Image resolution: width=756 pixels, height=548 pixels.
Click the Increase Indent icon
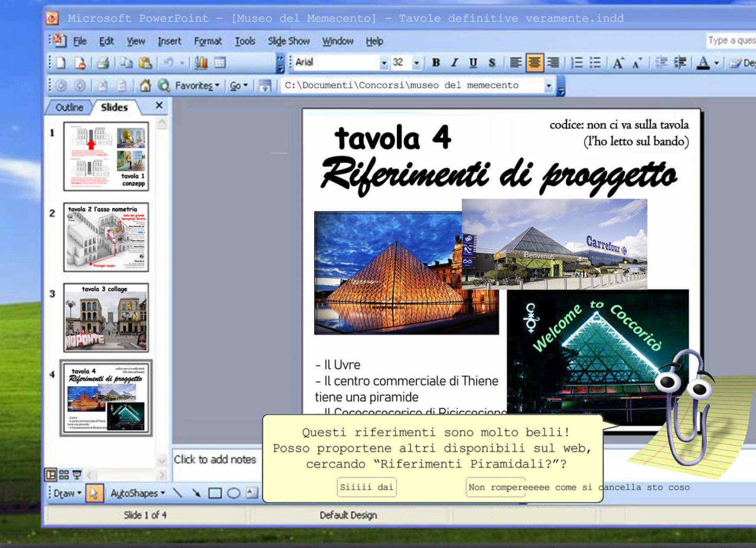coord(680,63)
